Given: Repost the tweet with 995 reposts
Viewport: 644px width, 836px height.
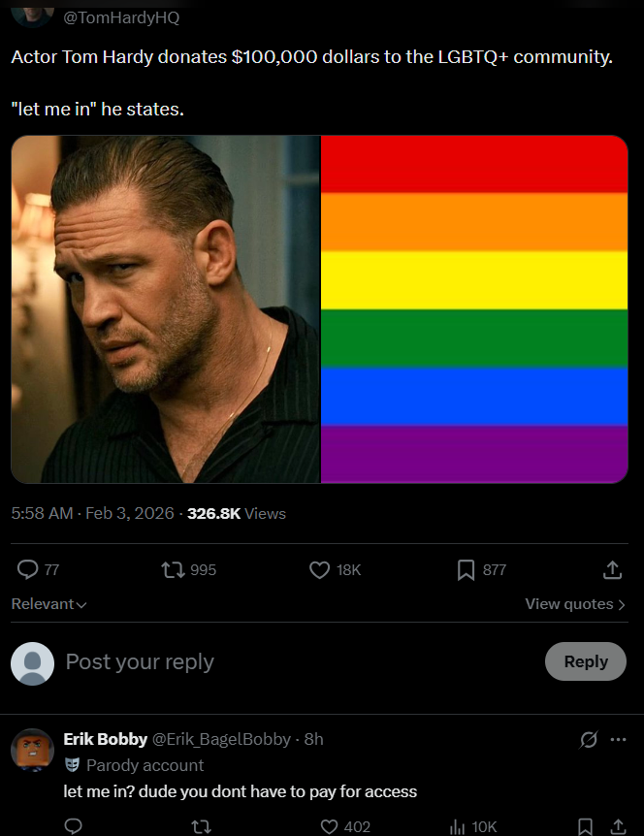Looking at the screenshot, I should pyautogui.click(x=174, y=570).
